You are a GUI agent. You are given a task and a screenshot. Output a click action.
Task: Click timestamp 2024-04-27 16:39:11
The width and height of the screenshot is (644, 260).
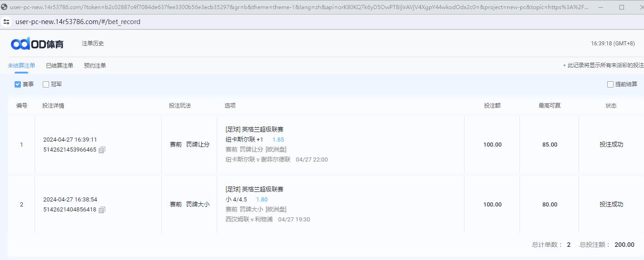coord(70,140)
